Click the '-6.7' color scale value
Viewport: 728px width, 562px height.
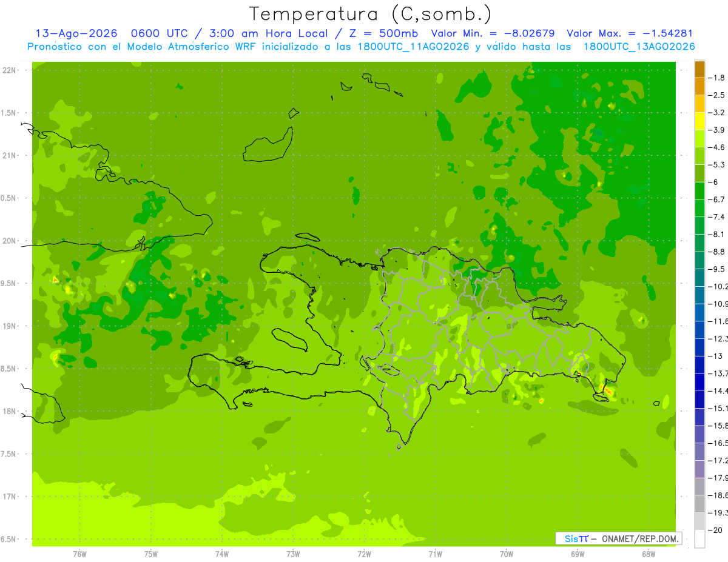pos(718,199)
